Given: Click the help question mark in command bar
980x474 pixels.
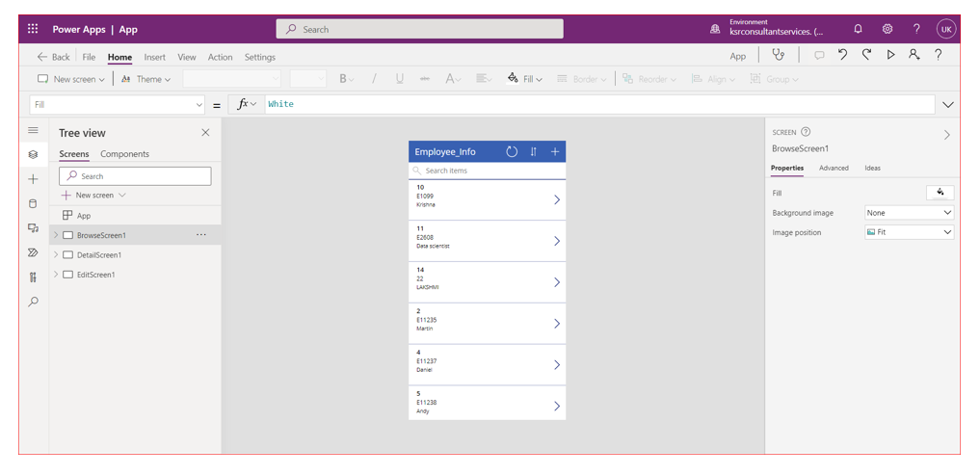Looking at the screenshot, I should point(939,55).
